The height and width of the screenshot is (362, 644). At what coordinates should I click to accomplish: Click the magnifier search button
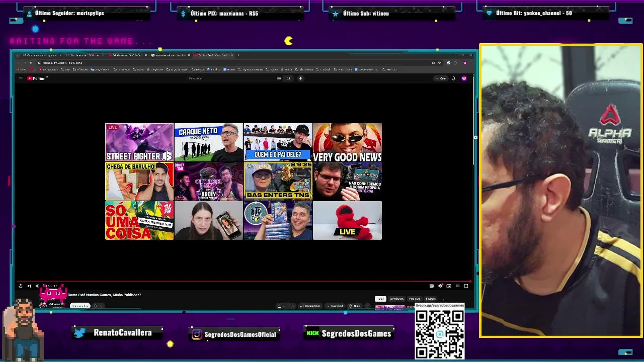tap(288, 78)
